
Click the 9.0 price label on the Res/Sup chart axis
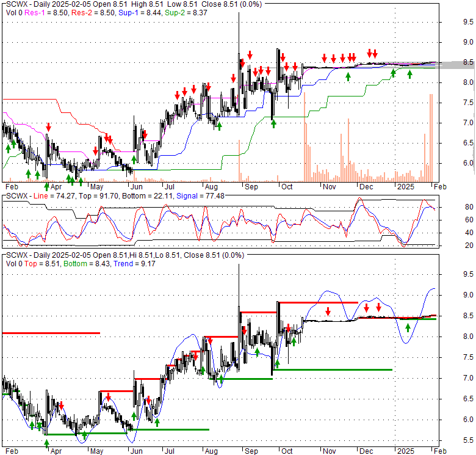(468, 42)
